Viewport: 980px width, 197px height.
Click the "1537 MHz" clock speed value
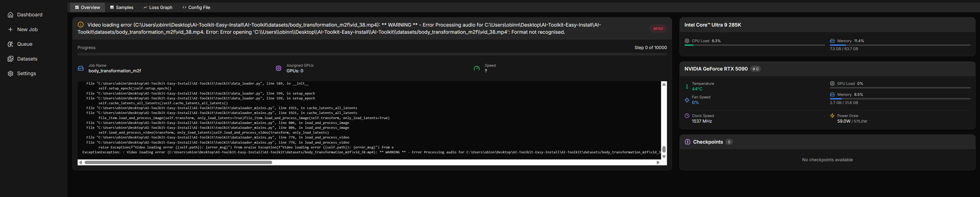[702, 121]
